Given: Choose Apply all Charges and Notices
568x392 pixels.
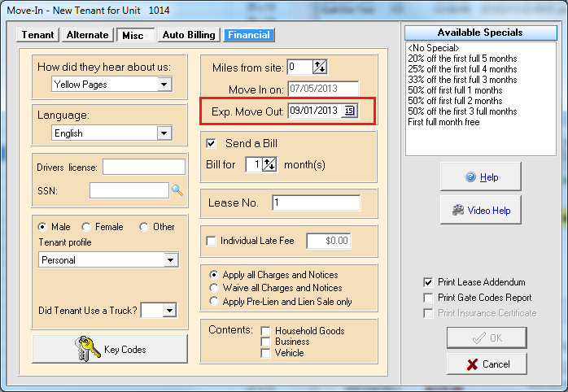Looking at the screenshot, I should coord(214,275).
